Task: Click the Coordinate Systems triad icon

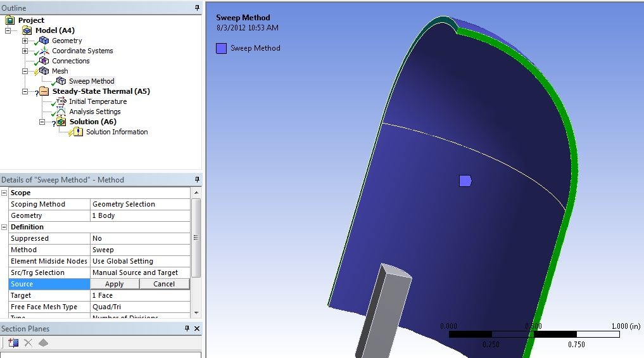Action: [x=44, y=51]
